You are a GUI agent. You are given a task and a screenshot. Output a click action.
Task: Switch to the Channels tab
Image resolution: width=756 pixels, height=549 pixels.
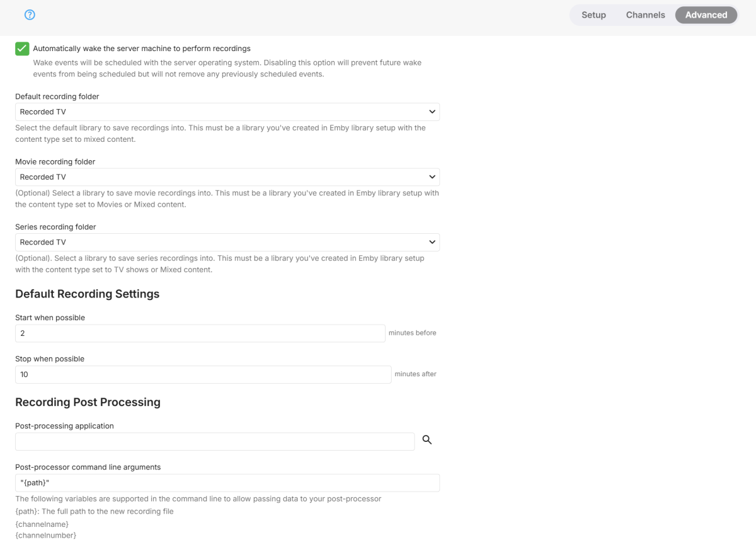pyautogui.click(x=645, y=14)
